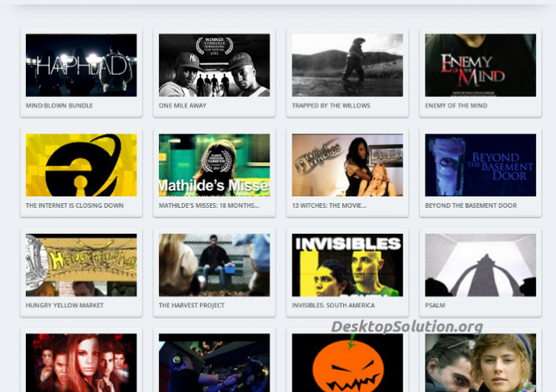
Task: Open the Hungry Yellow Market thumbnail
Action: [x=81, y=265]
